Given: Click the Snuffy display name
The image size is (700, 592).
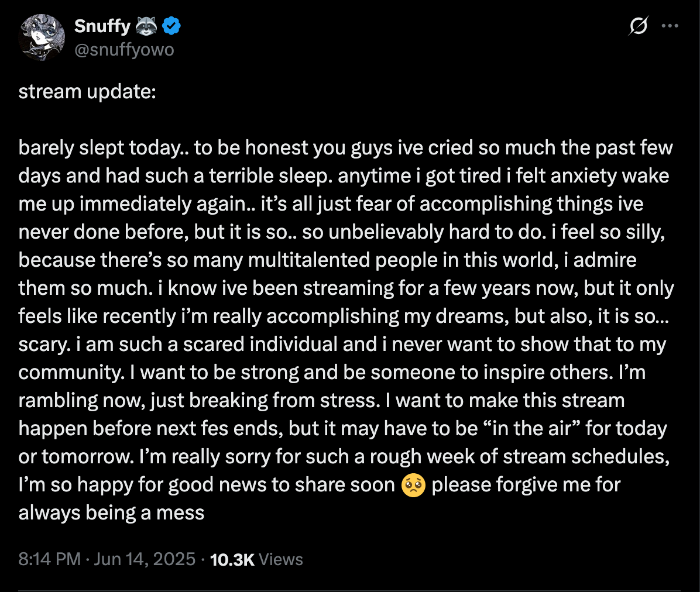Looking at the screenshot, I should 102,26.
